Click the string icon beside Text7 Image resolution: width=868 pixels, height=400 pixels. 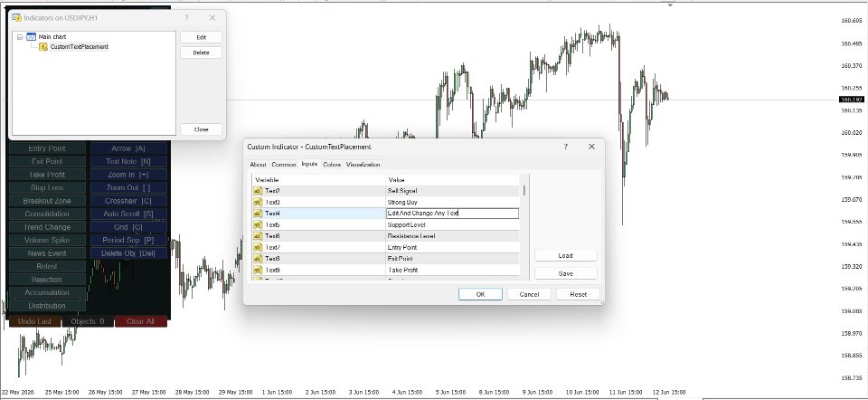[x=258, y=248]
